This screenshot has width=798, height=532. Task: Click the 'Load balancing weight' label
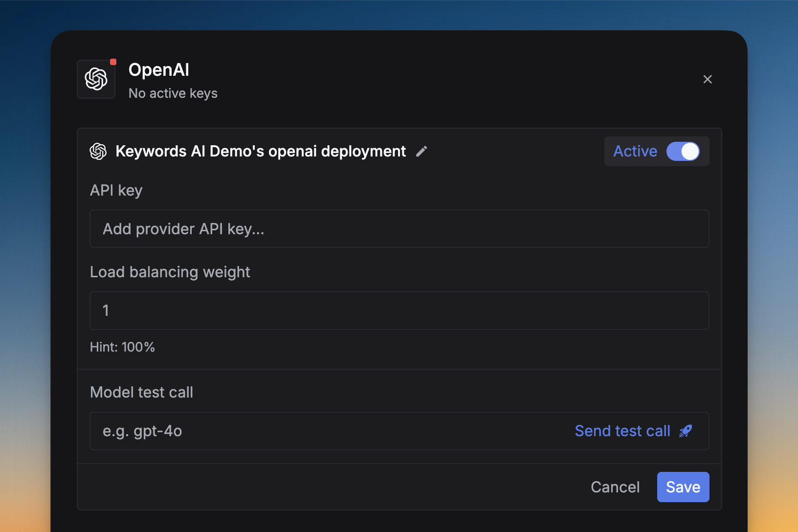click(x=170, y=272)
